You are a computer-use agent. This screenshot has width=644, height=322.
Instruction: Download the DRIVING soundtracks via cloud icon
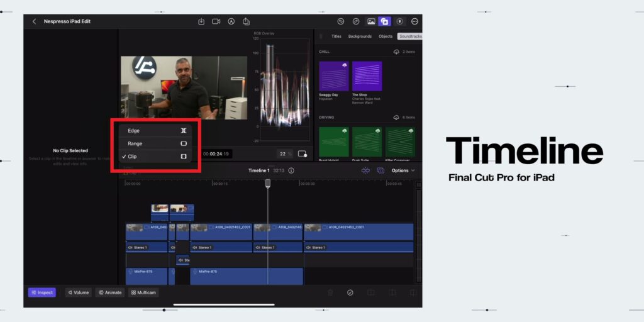click(396, 118)
